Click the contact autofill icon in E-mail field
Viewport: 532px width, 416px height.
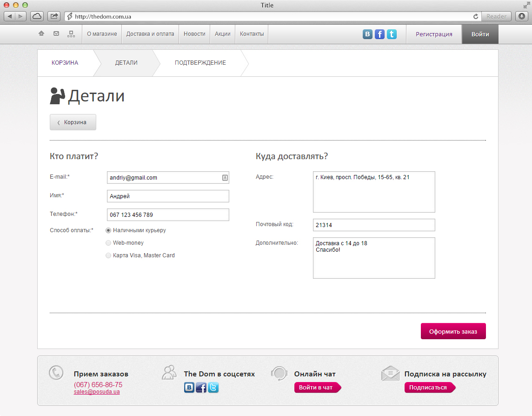pyautogui.click(x=225, y=178)
